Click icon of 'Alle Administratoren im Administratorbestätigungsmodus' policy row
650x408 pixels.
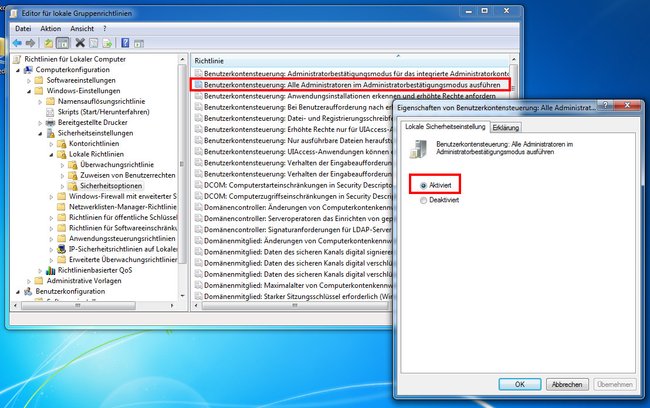(199, 85)
